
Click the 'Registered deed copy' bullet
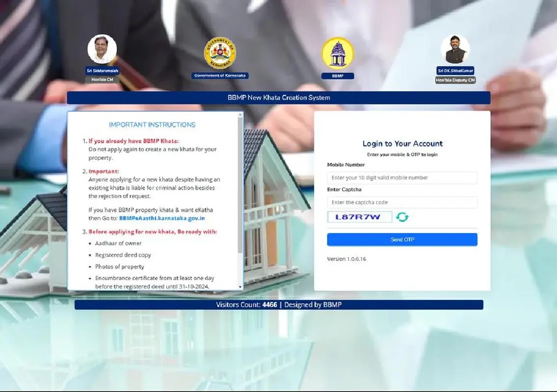123,255
